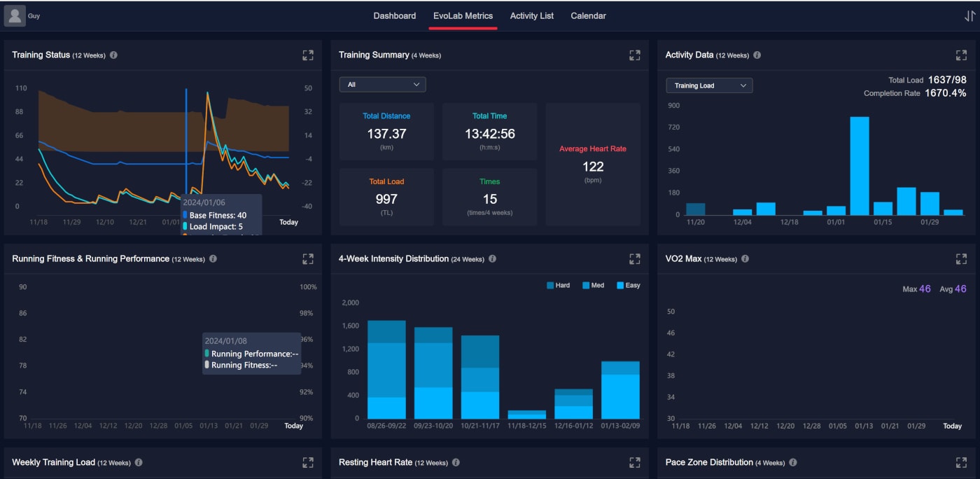Go to the Calendar tab
Viewport: 980px width, 479px height.
[588, 15]
